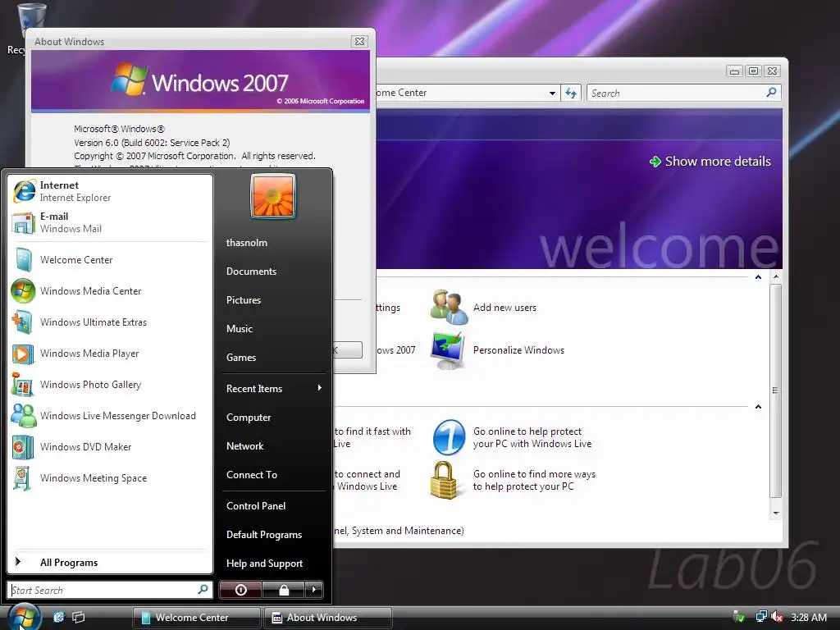Click Switch between windows quick launch icon
840x630 pixels.
(x=78, y=617)
